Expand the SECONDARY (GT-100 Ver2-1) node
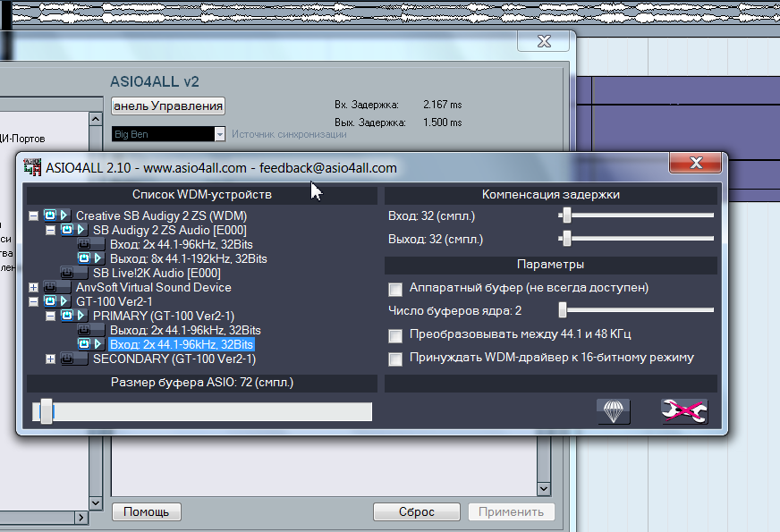This screenshot has width=780, height=532. (x=50, y=359)
